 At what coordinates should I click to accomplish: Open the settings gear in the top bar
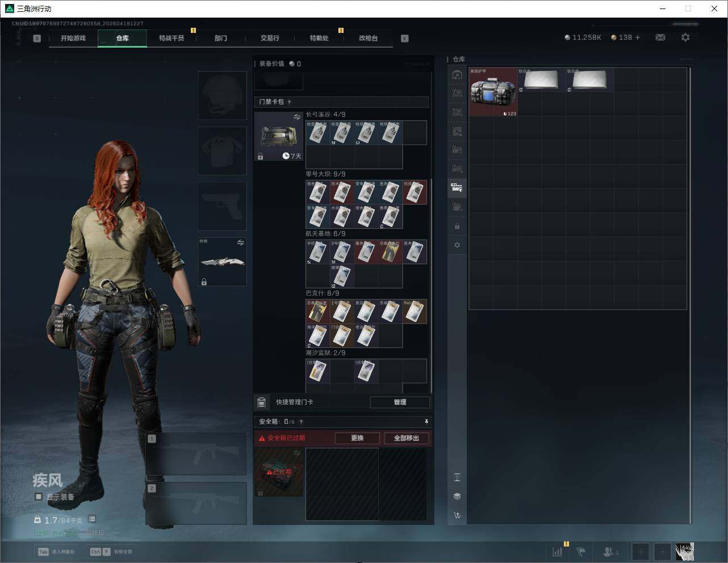[685, 37]
